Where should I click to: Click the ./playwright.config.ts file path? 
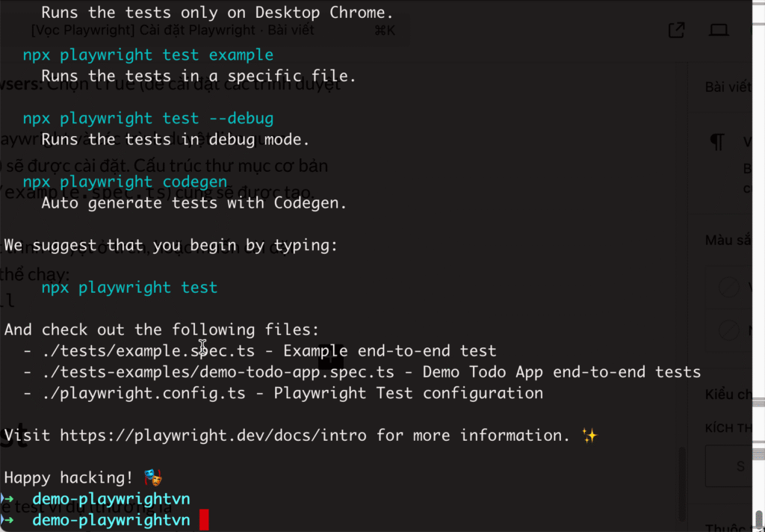coord(143,393)
